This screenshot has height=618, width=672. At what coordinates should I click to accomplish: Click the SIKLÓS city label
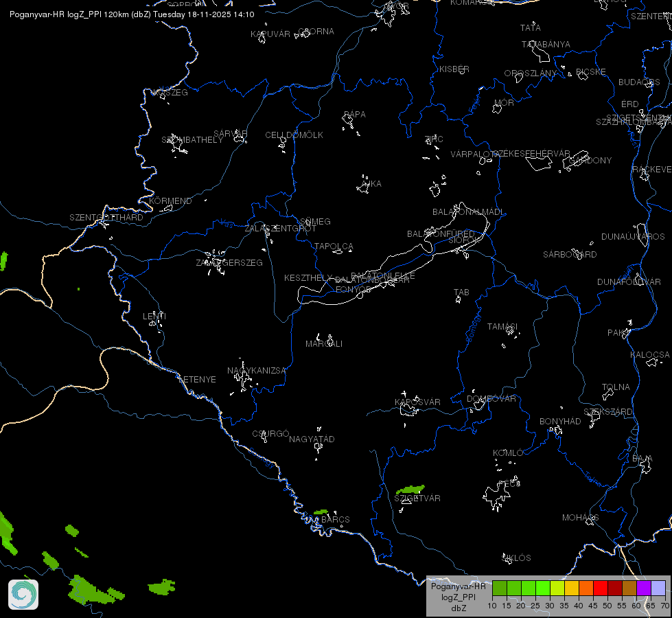[x=516, y=558]
